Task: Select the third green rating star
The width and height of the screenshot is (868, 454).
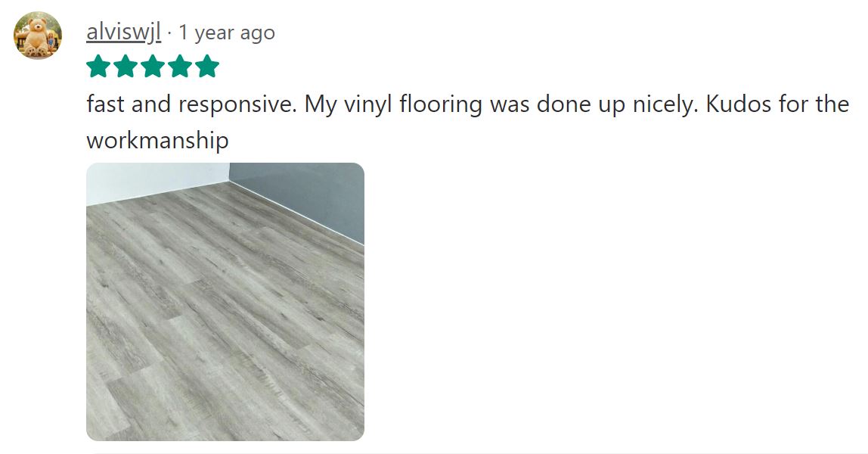Action: tap(153, 67)
